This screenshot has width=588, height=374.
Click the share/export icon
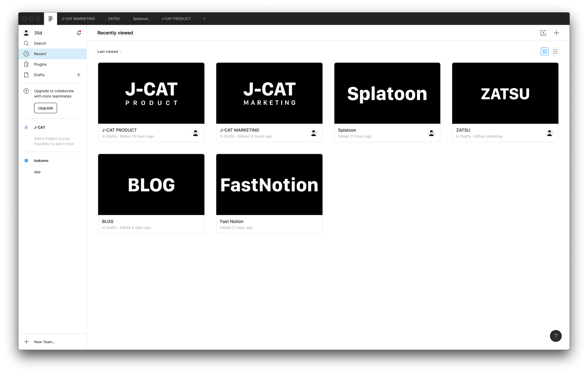coord(543,32)
